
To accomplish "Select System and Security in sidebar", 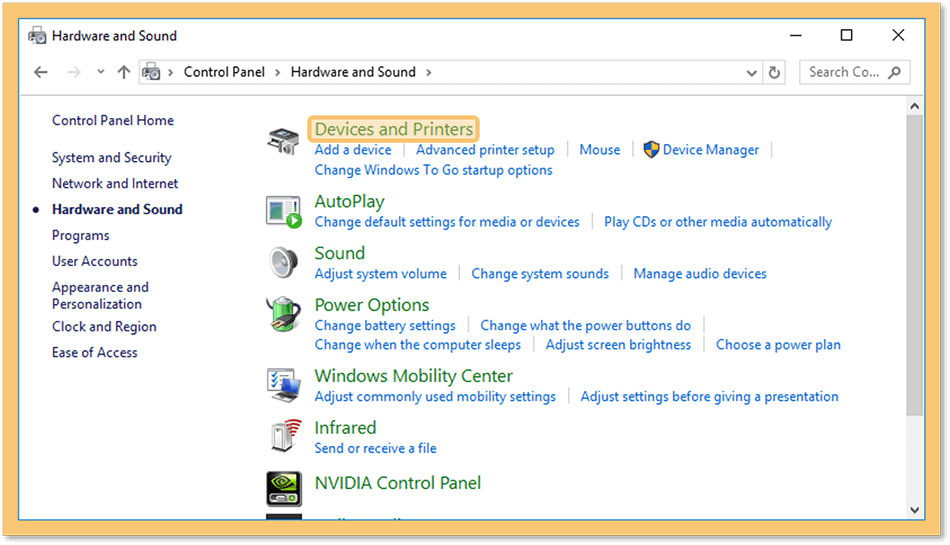I will tap(111, 158).
